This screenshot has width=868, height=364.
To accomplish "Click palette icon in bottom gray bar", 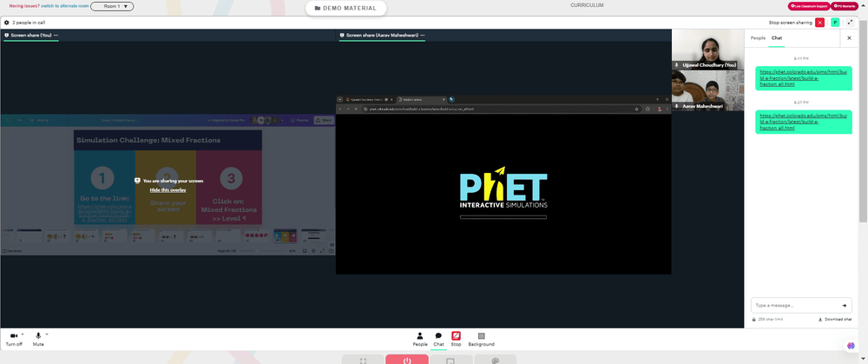I will (x=496, y=361).
